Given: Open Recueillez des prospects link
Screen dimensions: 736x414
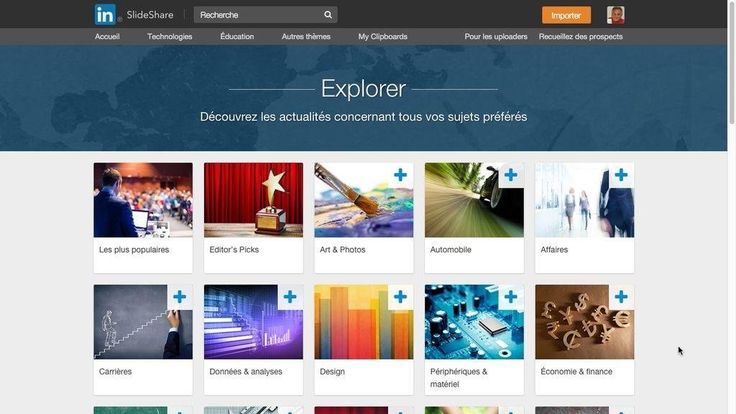Looking at the screenshot, I should [x=581, y=37].
